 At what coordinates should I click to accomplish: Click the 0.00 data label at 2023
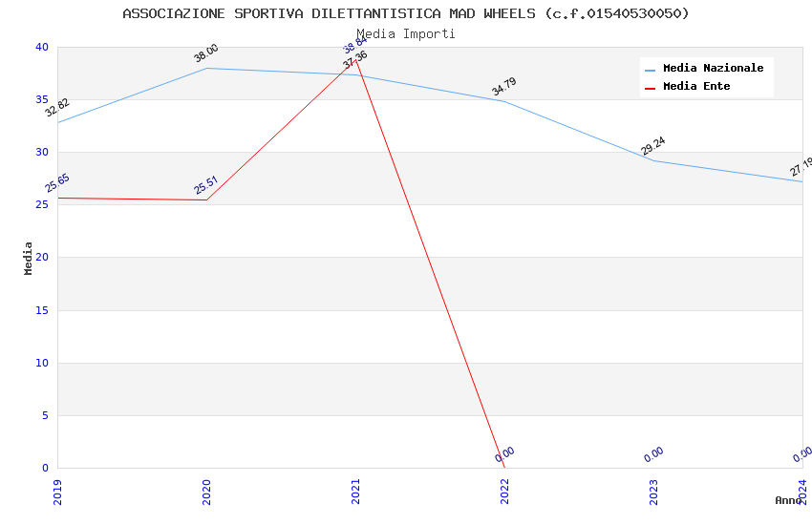[x=653, y=454]
